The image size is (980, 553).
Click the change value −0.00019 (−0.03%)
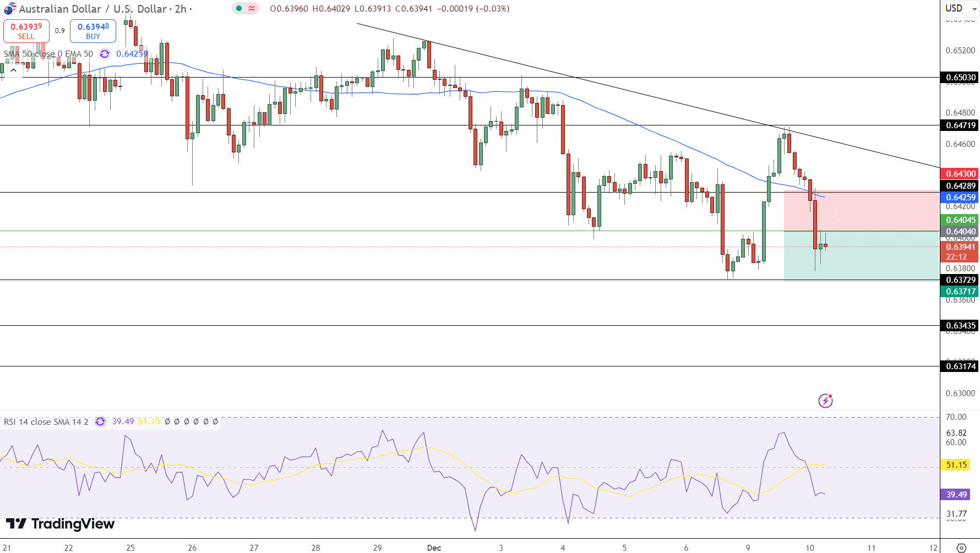click(473, 9)
